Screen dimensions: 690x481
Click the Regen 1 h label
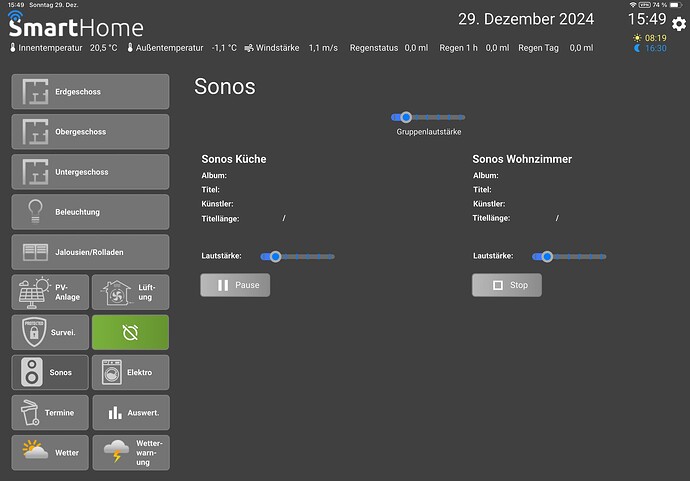[x=458, y=48]
